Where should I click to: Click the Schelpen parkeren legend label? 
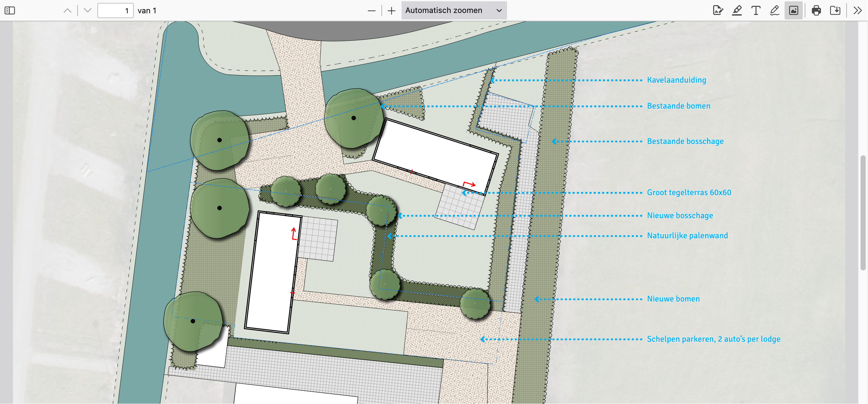[713, 339]
